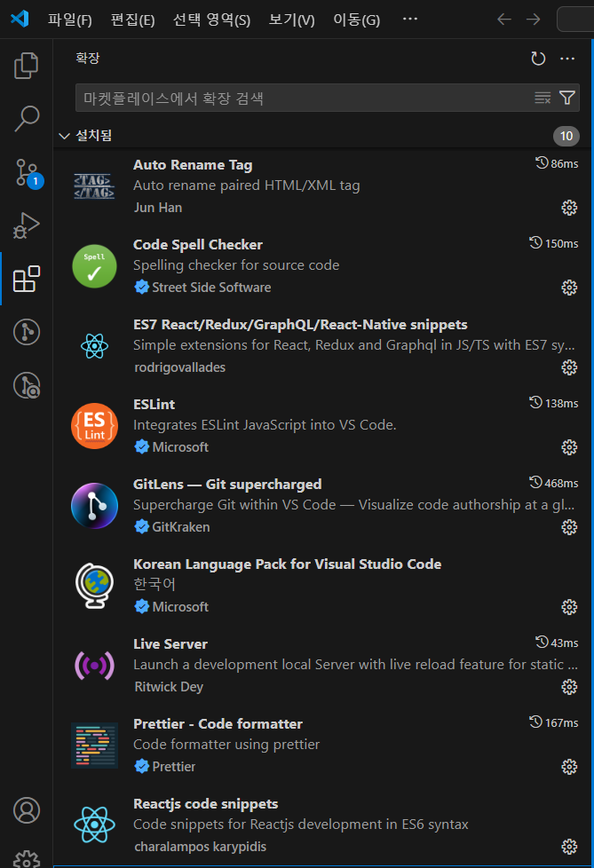This screenshot has width=594, height=868.
Task: Open the 파일(F) menu
Action: [70, 20]
